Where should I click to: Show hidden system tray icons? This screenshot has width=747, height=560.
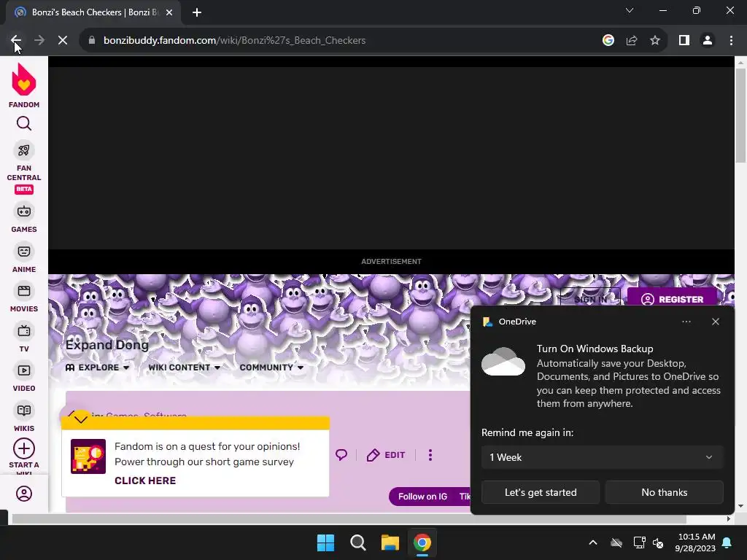pos(592,542)
